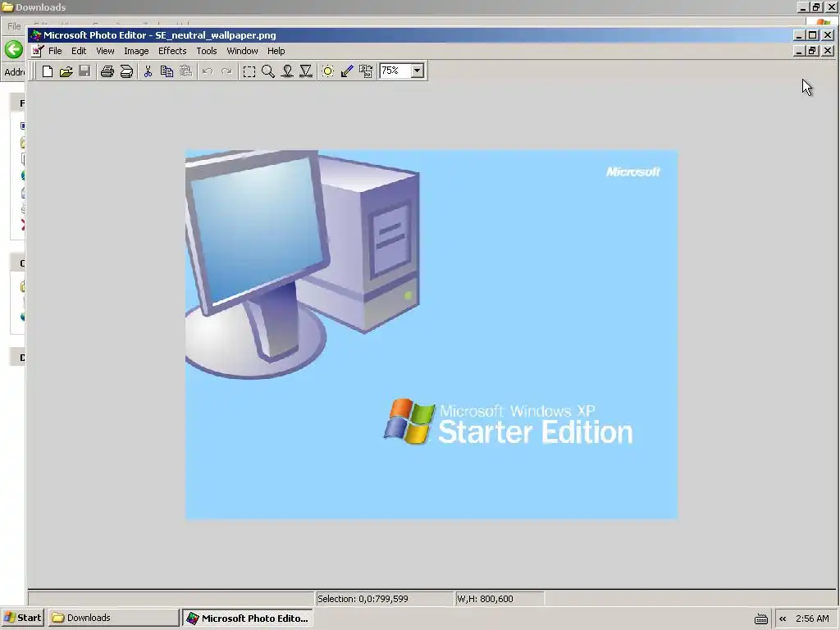The width and height of the screenshot is (840, 630).
Task: Open Image Balance with the sun icon
Action: click(328, 71)
